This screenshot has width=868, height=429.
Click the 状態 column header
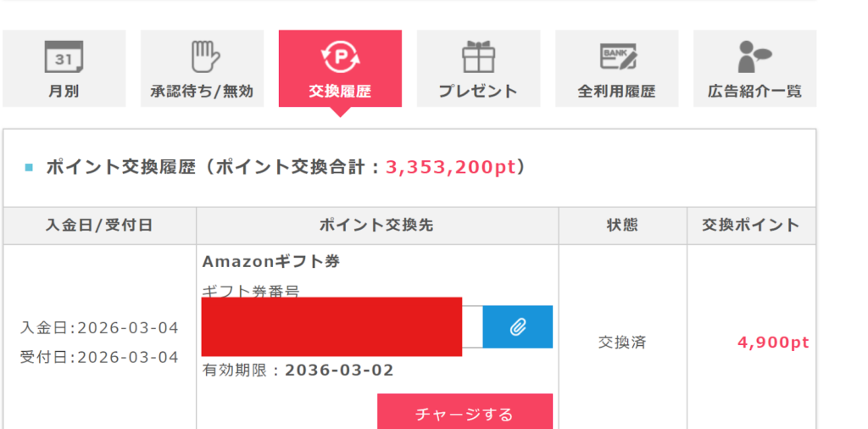[x=622, y=226]
